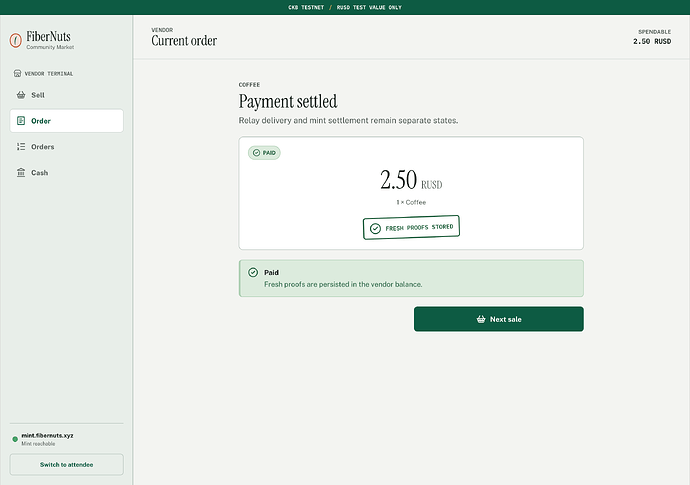Click the checkmark icon in PAID badge
This screenshot has width=690, height=485.
click(257, 153)
